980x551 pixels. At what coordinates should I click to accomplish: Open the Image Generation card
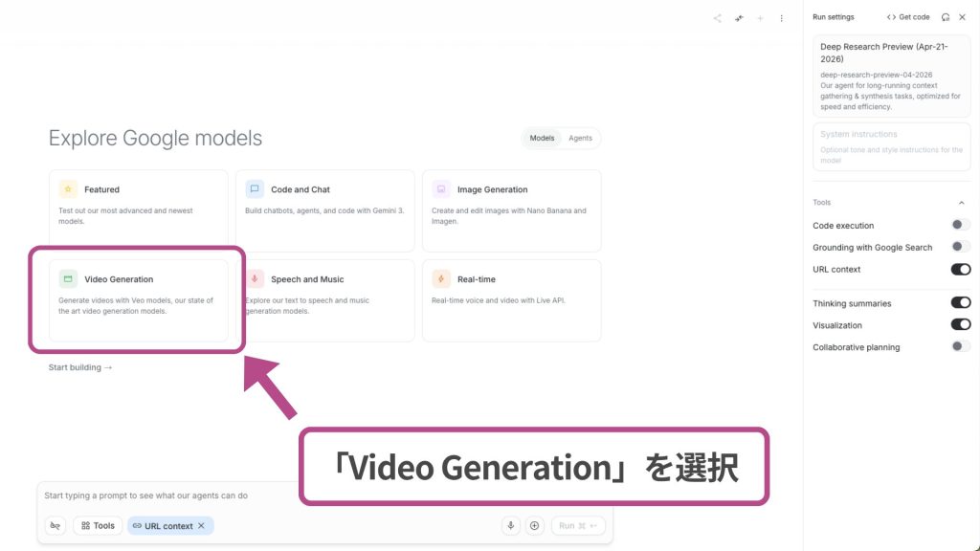click(512, 210)
